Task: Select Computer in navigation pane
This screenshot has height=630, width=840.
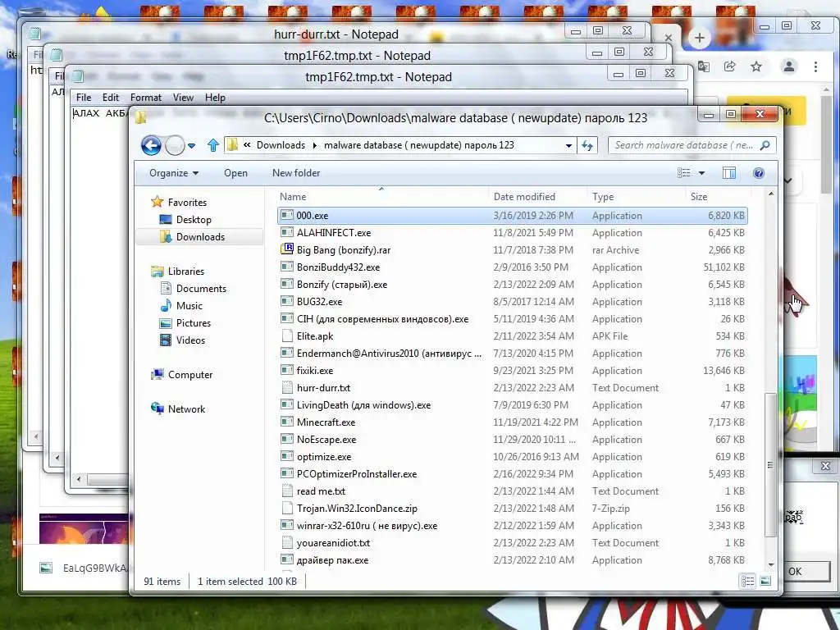Action: coord(181,374)
